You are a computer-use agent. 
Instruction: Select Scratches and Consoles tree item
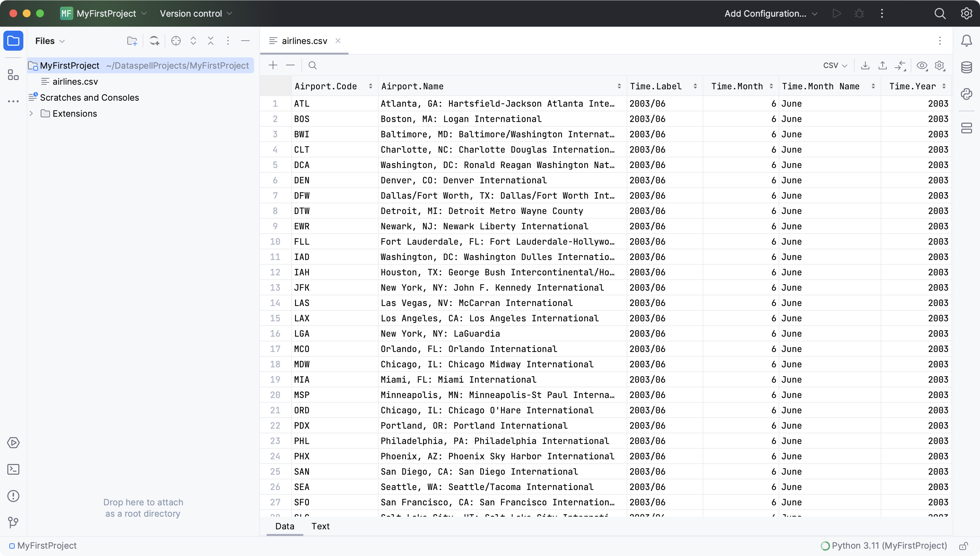click(x=89, y=97)
